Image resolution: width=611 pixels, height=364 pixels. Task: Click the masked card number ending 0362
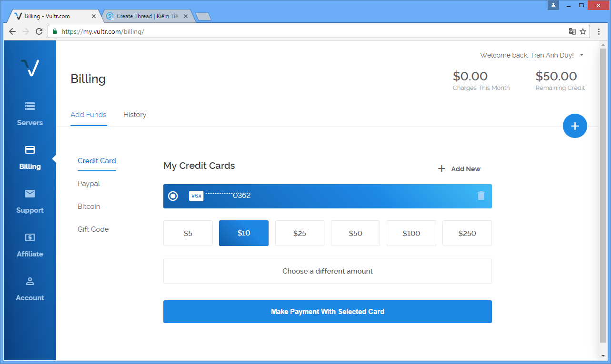(228, 195)
